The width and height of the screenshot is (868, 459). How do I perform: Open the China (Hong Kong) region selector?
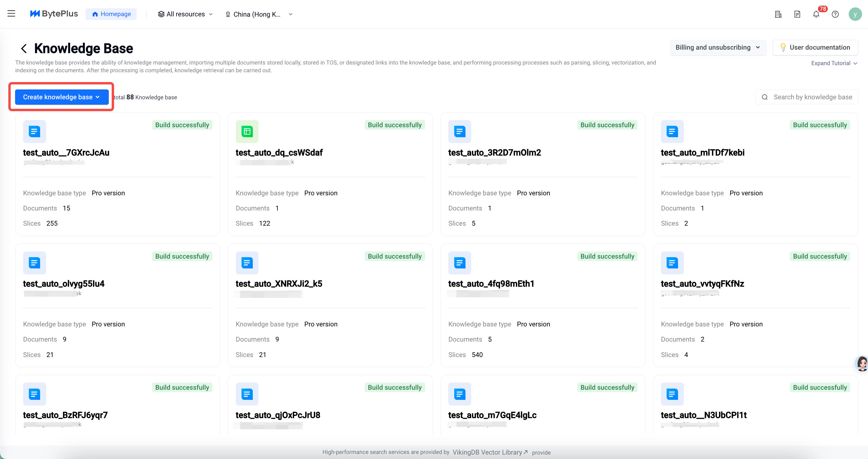[x=259, y=14]
